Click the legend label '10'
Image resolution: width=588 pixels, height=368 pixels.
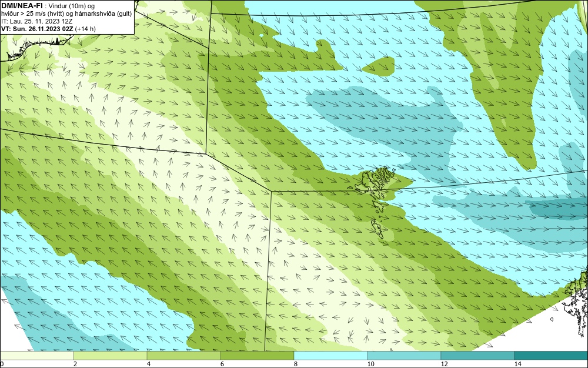[x=370, y=364]
